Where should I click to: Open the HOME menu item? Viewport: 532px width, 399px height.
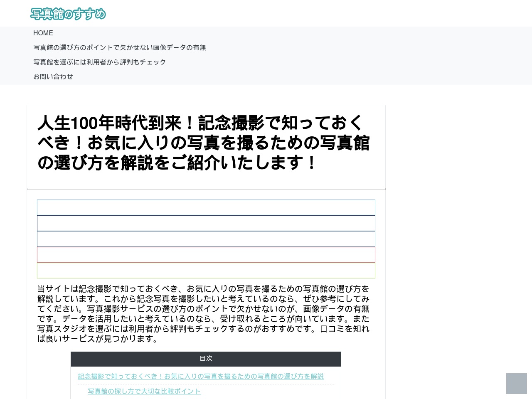click(43, 33)
